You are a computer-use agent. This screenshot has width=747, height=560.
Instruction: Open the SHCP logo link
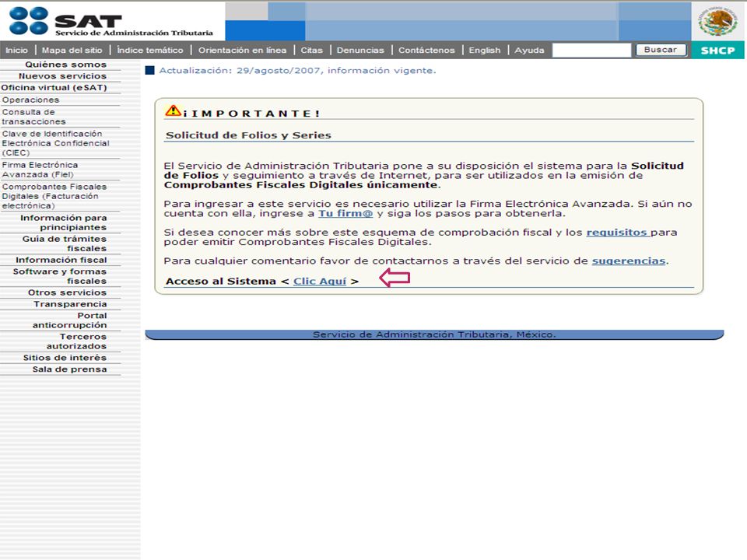tap(717, 51)
